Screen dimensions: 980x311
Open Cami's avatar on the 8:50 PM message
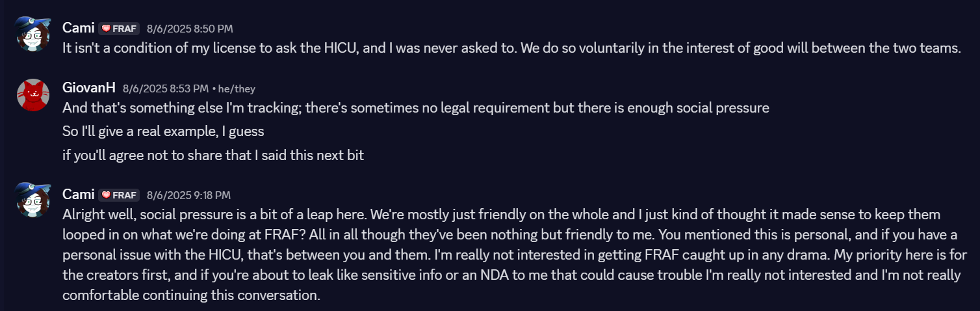pos(33,35)
